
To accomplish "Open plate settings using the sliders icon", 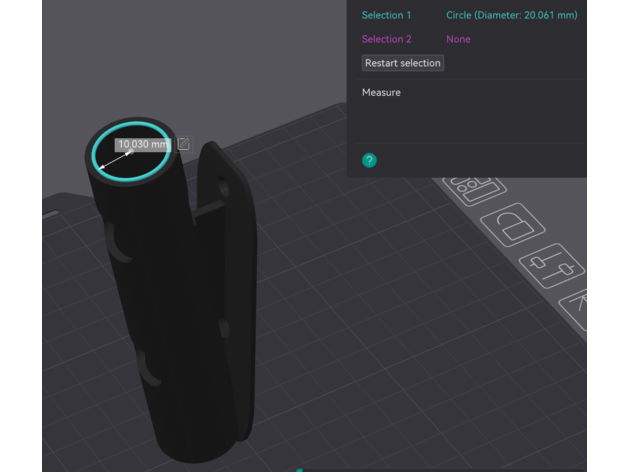I will [551, 267].
